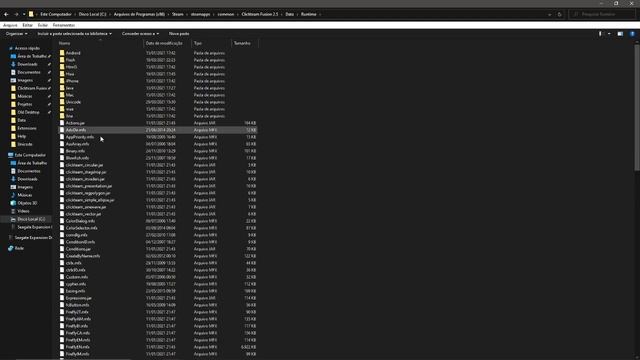The width and height of the screenshot is (640, 360).
Task: Click Steam in the address breadcrumb
Action: [x=178, y=14]
